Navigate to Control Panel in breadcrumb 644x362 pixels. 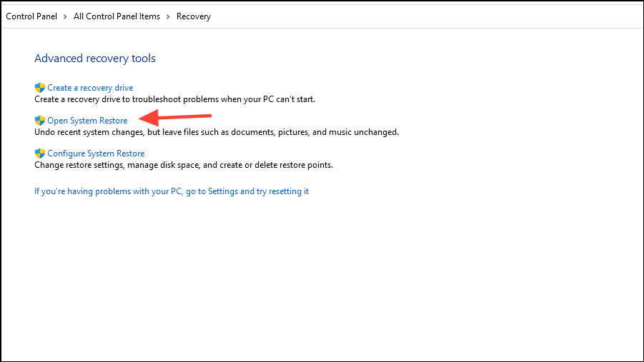[x=31, y=16]
